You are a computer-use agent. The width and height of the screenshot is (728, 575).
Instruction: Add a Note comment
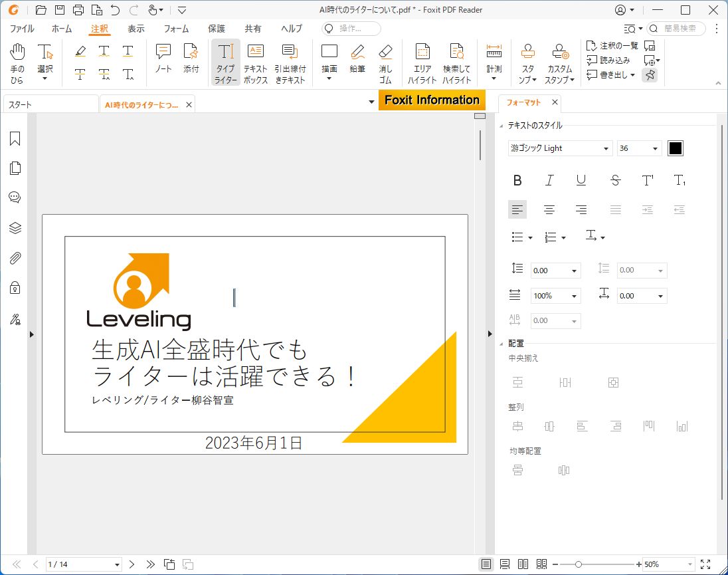[x=163, y=58]
